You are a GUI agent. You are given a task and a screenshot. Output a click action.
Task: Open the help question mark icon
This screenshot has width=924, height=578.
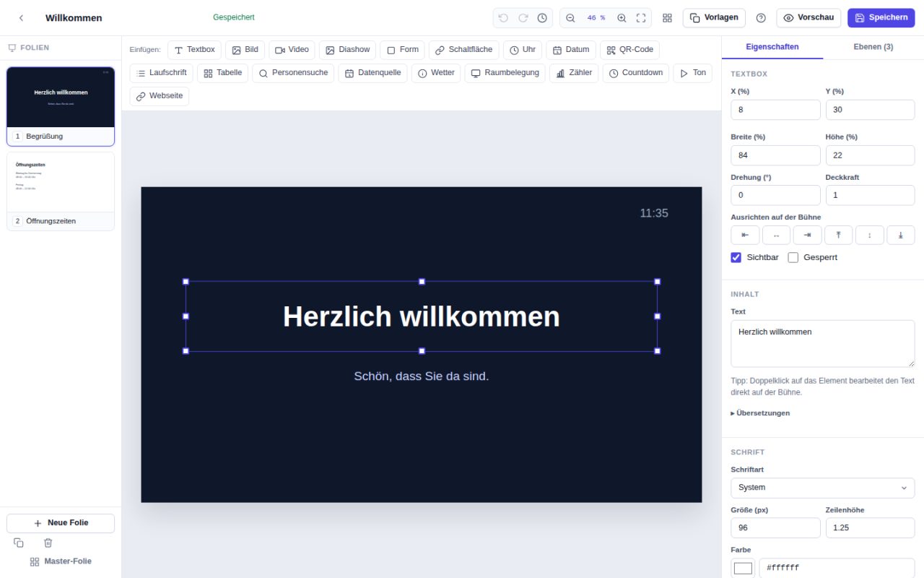click(x=761, y=18)
